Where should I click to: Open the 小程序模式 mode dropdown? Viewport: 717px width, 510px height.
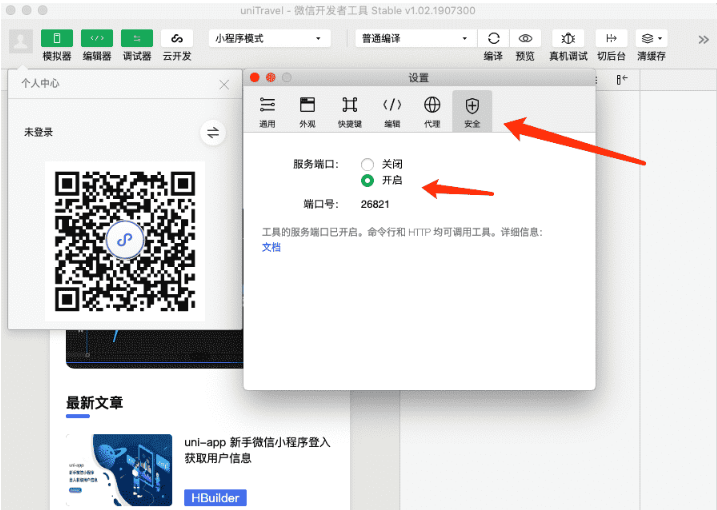pyautogui.click(x=270, y=38)
